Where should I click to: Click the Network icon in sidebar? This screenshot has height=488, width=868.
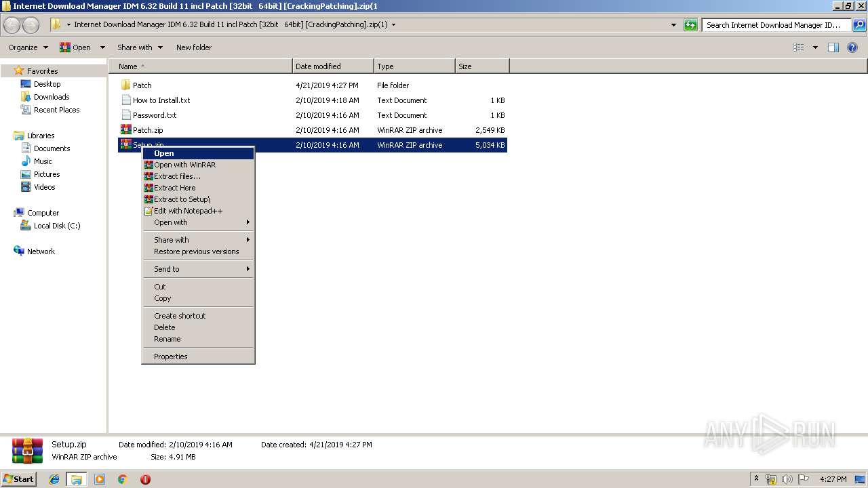point(19,251)
